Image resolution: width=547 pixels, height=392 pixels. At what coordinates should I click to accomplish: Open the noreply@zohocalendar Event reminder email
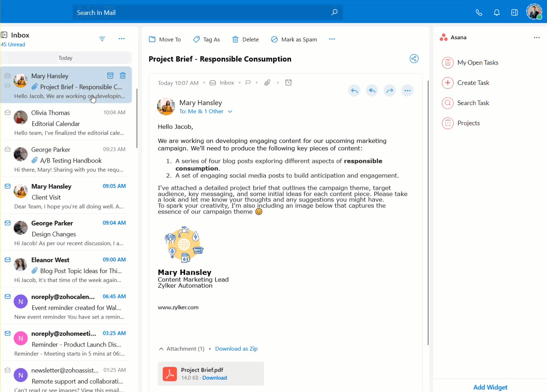coord(65,305)
